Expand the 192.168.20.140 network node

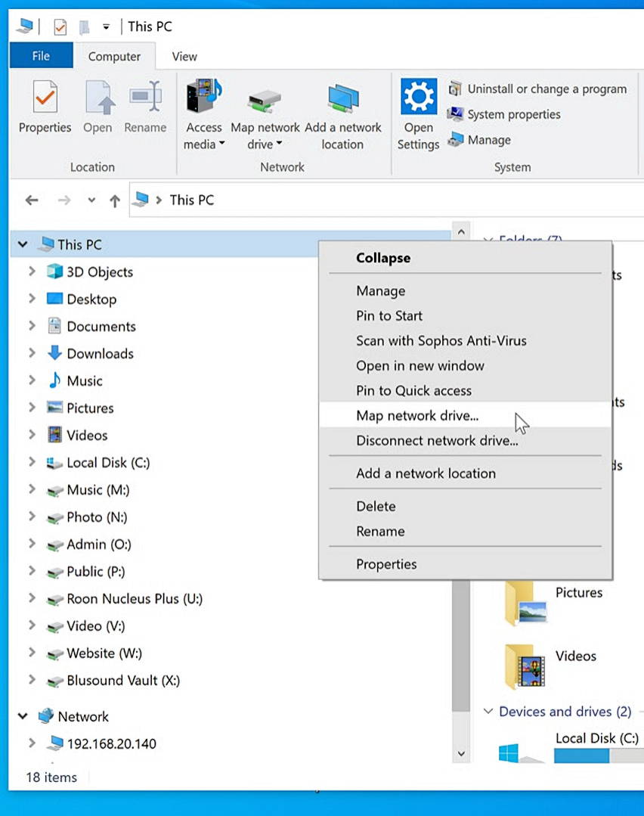pos(33,743)
